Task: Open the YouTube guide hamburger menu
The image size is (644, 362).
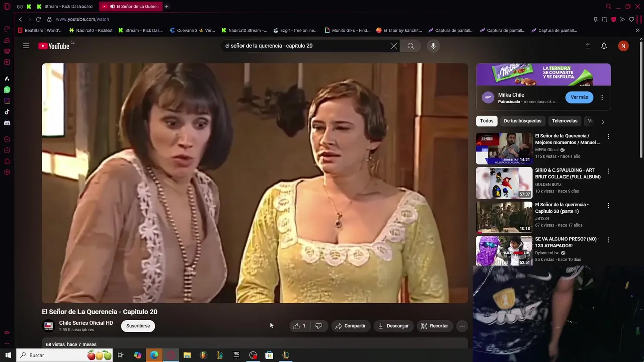Action: (26, 46)
